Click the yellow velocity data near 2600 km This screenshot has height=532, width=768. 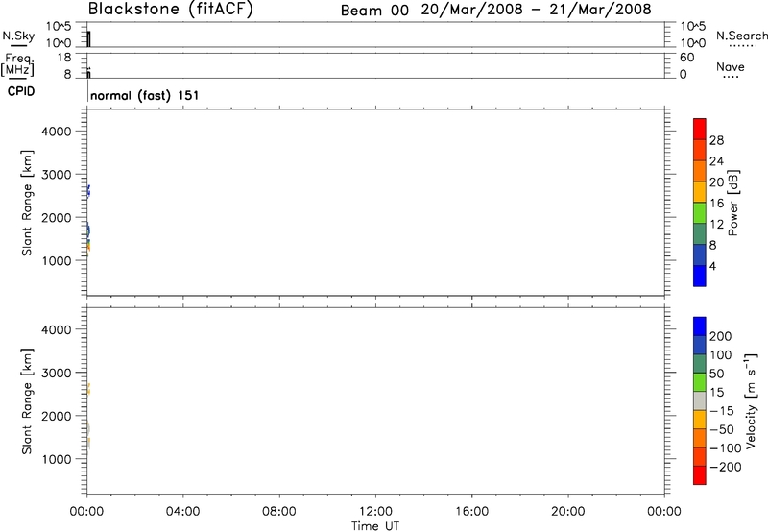(x=88, y=389)
